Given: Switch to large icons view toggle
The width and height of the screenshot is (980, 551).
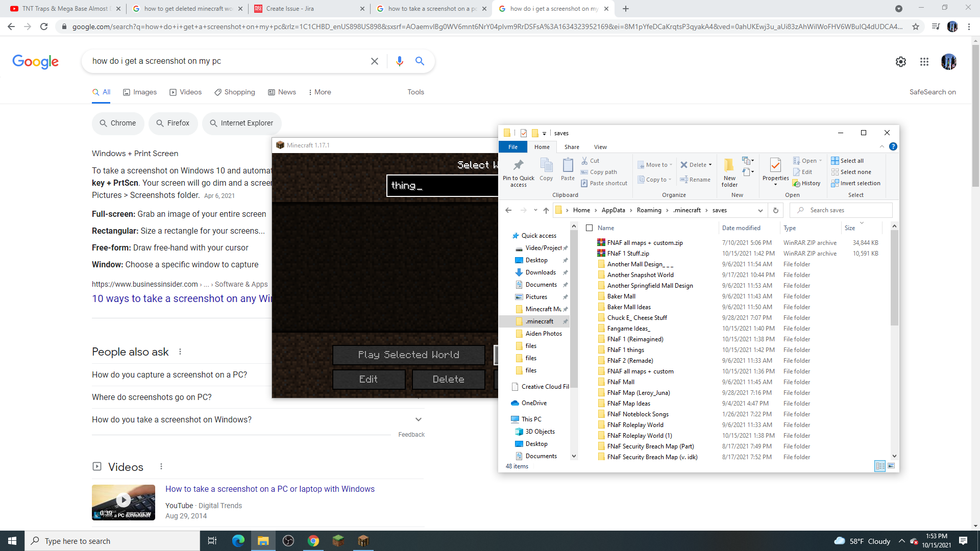Looking at the screenshot, I should click(x=891, y=466).
